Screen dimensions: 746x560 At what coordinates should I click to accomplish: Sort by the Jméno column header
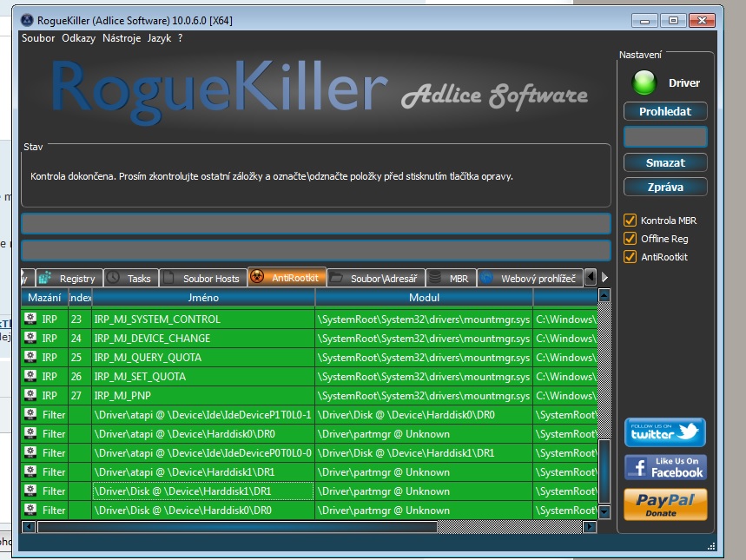[203, 298]
